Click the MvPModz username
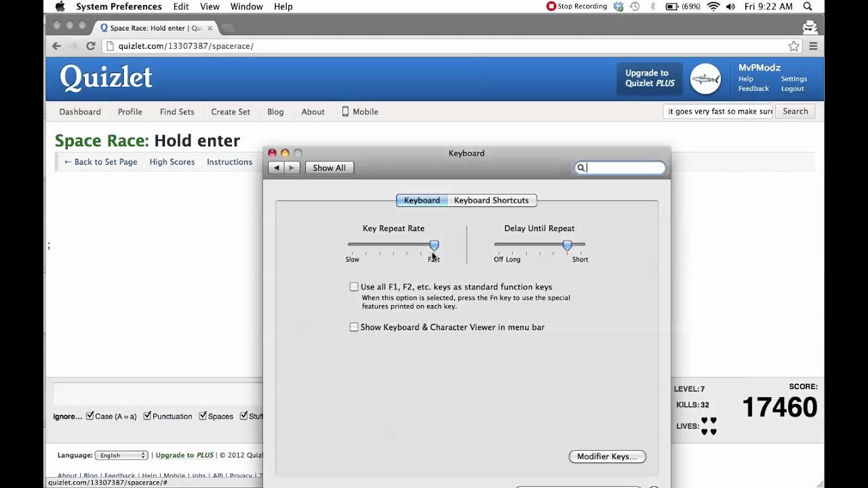The width and height of the screenshot is (868, 488). pos(759,68)
